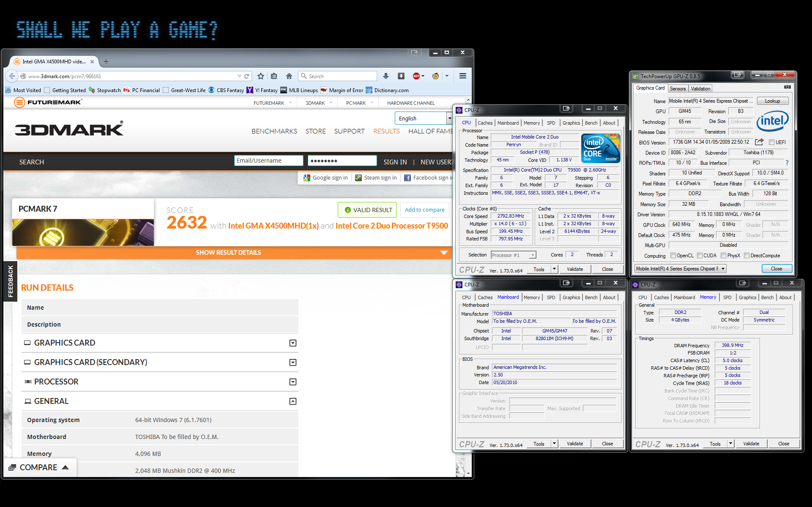Viewport: 812px width, 507px height.
Task: Open BENCHMARKS in the 3DMark menu
Action: coord(274,131)
